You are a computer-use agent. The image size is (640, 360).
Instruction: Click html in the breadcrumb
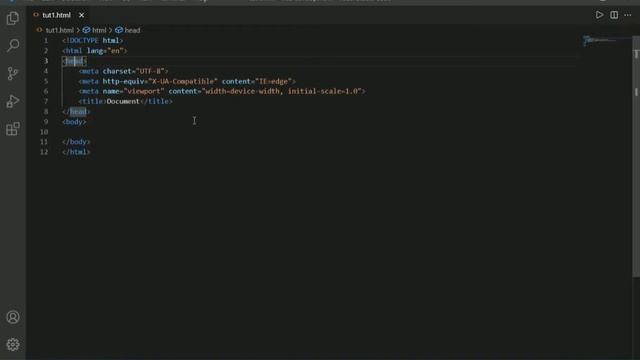(x=99, y=30)
